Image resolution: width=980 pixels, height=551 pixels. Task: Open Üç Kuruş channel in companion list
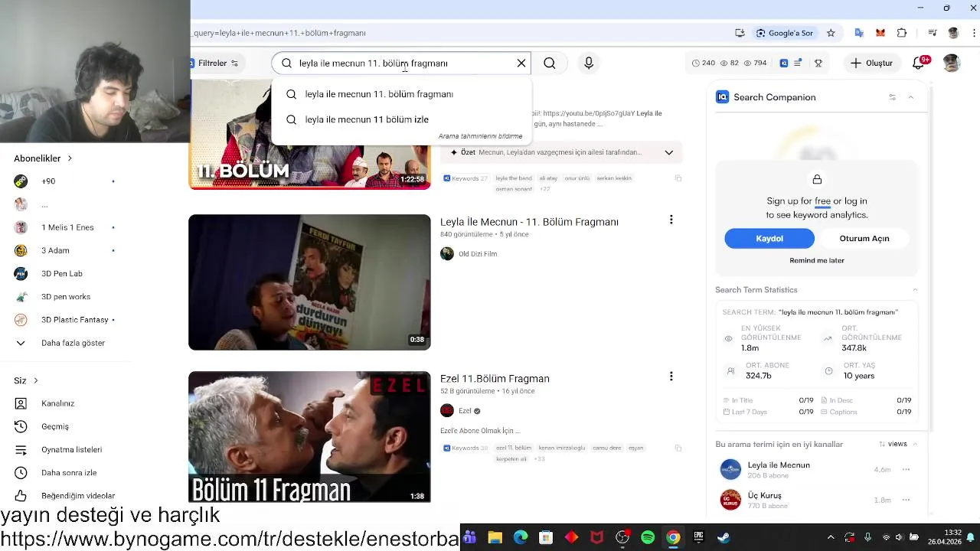click(x=764, y=495)
